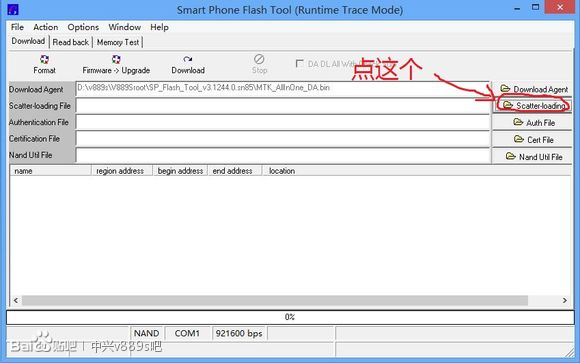Minimize the Flash Tool window
580x363 pixels.
517,8
